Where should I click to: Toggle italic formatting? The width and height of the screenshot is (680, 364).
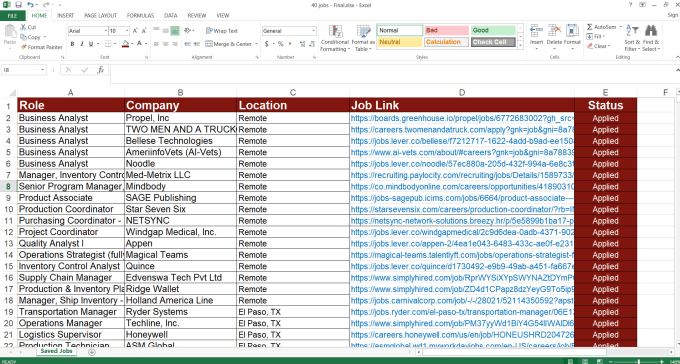coord(82,44)
